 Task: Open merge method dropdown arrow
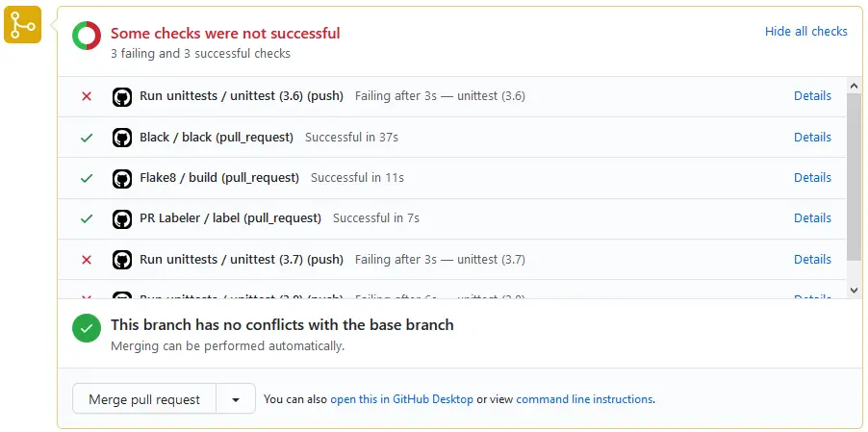tap(236, 399)
